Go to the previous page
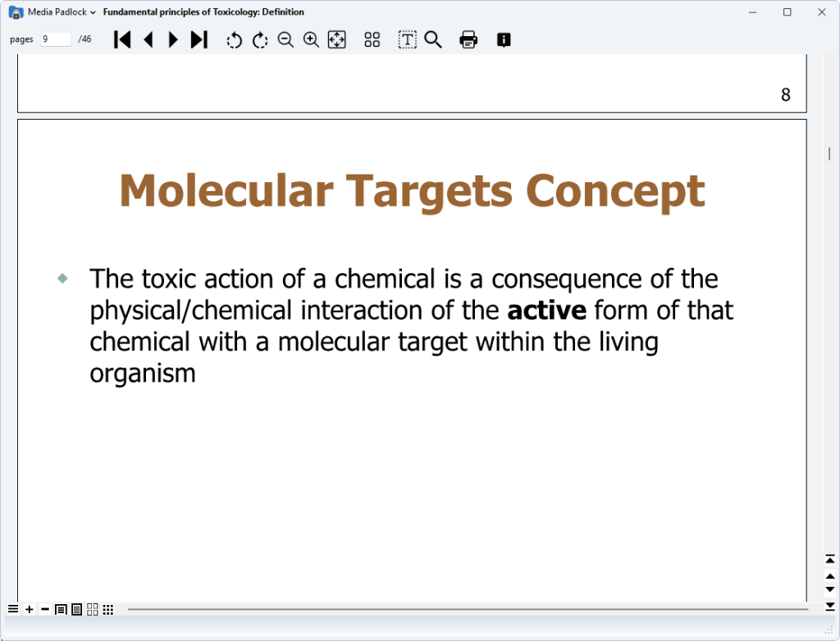 pos(148,39)
